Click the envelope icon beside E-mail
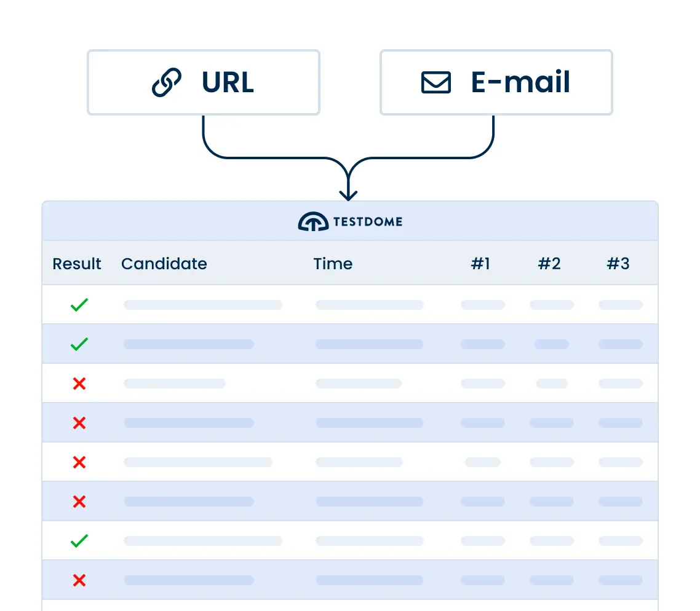 436,83
